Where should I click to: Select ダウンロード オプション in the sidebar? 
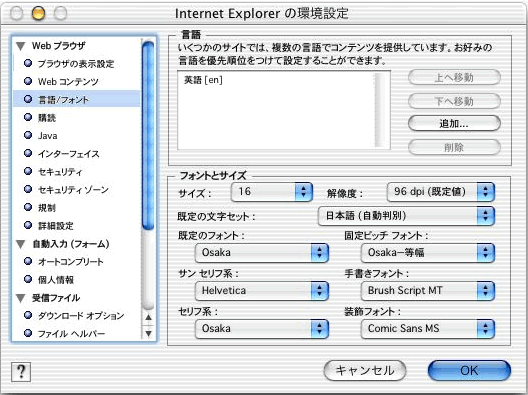pos(76,316)
